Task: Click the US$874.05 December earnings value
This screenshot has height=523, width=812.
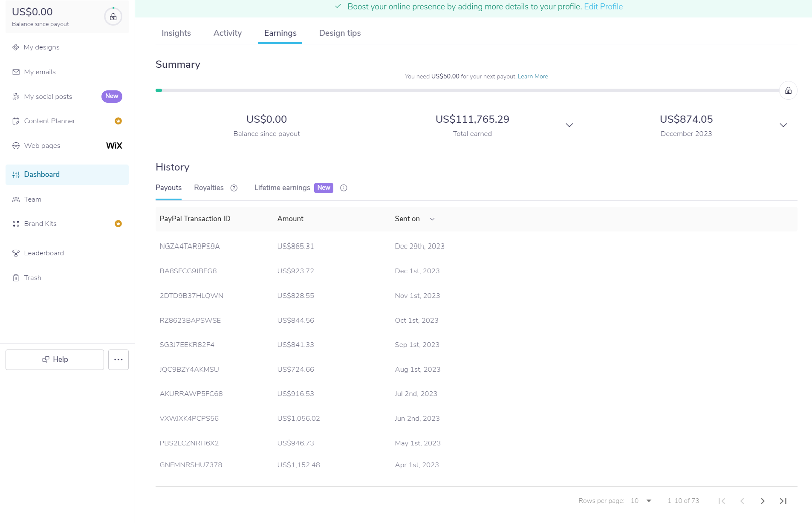Action: coord(686,119)
